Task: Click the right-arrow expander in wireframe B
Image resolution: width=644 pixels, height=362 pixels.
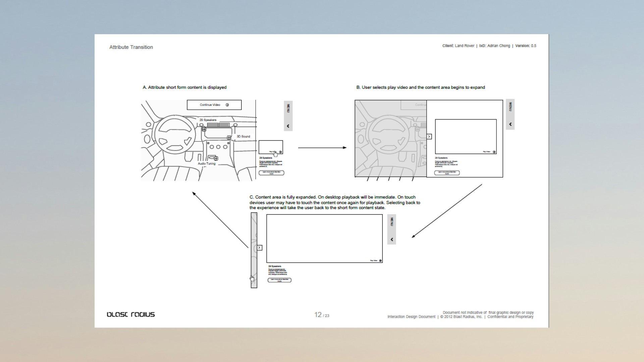Action: pyautogui.click(x=429, y=136)
